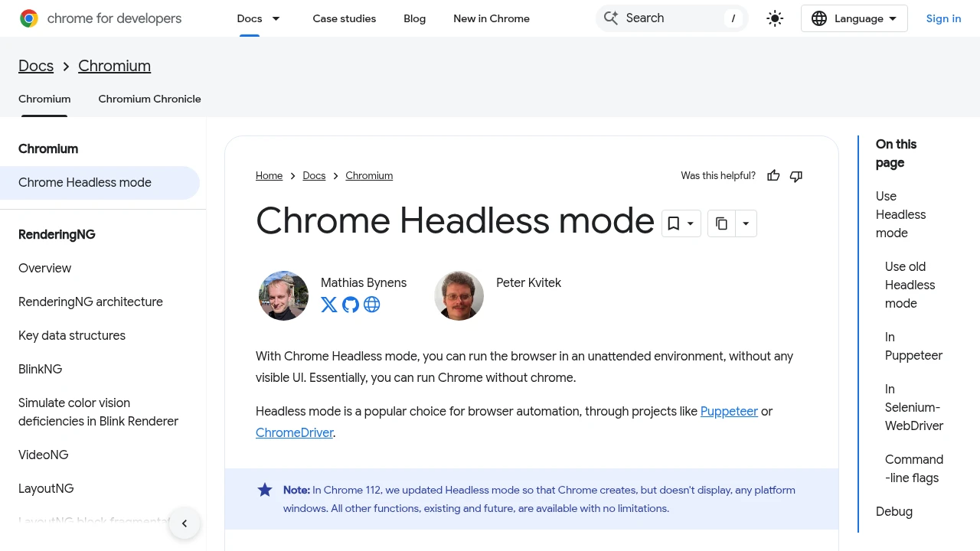
Task: Open the Blog menu item
Action: click(415, 18)
